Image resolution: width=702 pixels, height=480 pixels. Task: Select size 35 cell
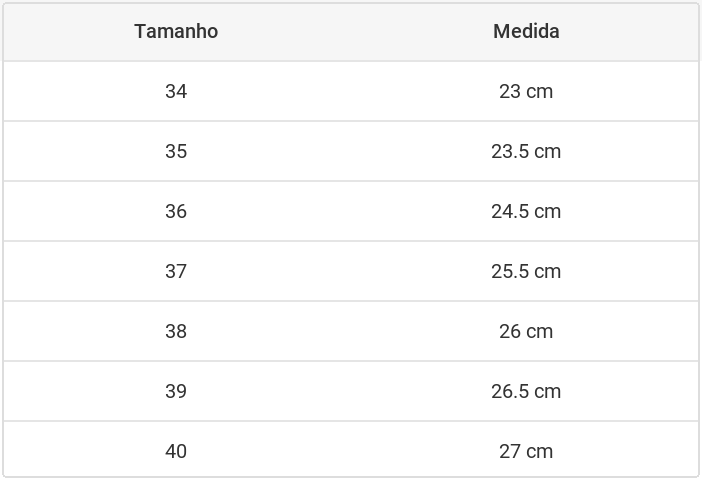176,151
